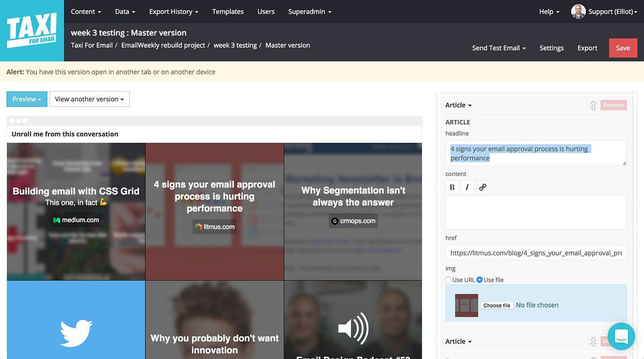
Task: Click the Elliot support avatar photo
Action: [578, 12]
